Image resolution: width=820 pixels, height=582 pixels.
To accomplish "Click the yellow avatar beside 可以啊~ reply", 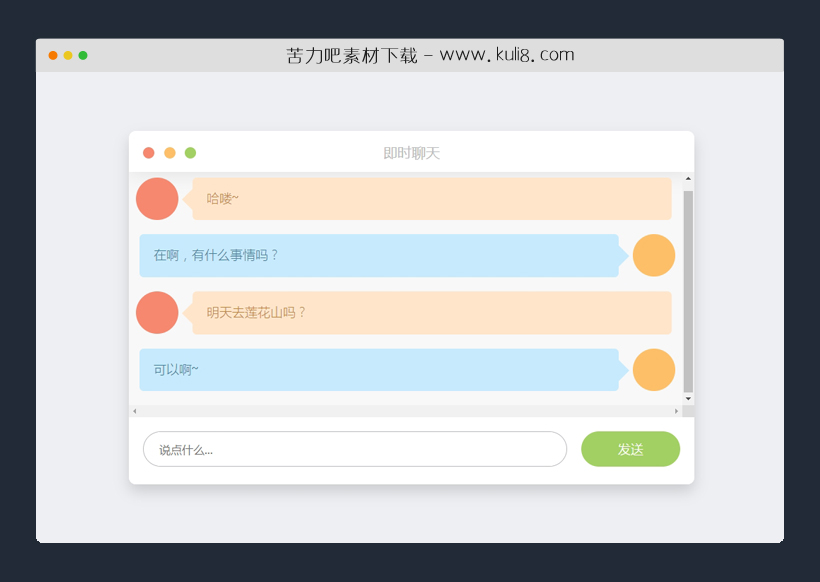I will point(653,370).
